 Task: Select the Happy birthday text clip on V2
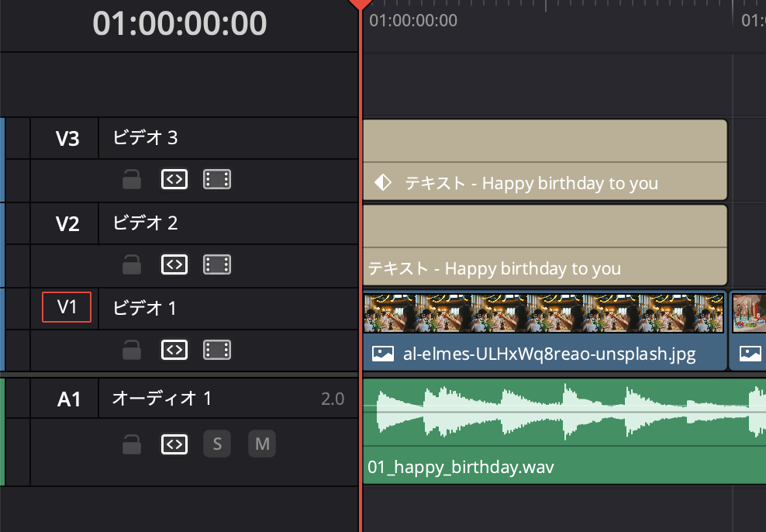543,244
